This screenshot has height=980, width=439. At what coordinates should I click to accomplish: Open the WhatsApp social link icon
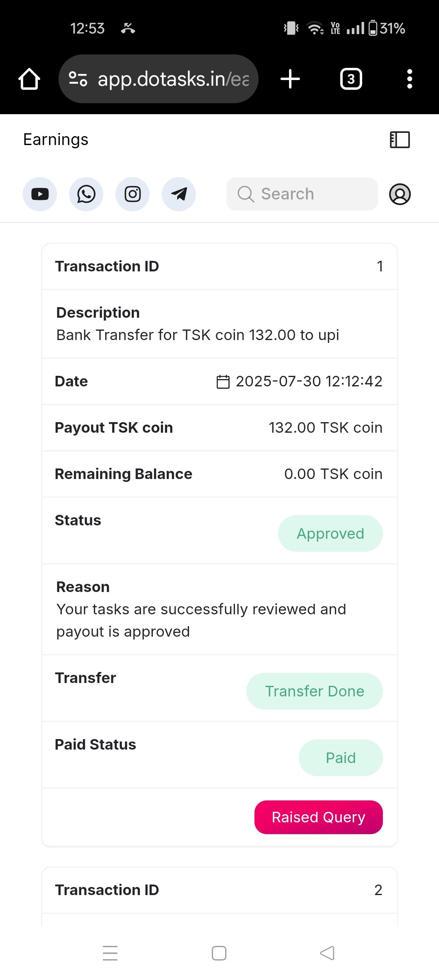[86, 194]
